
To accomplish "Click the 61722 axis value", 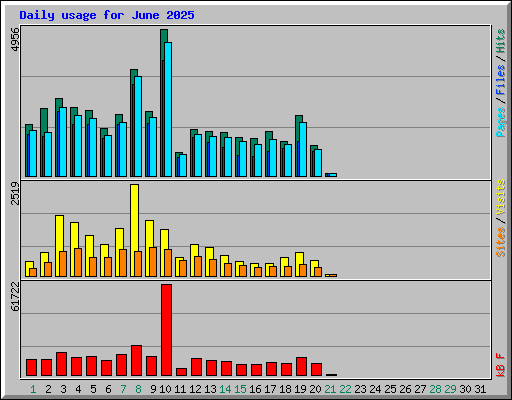I will [15, 297].
